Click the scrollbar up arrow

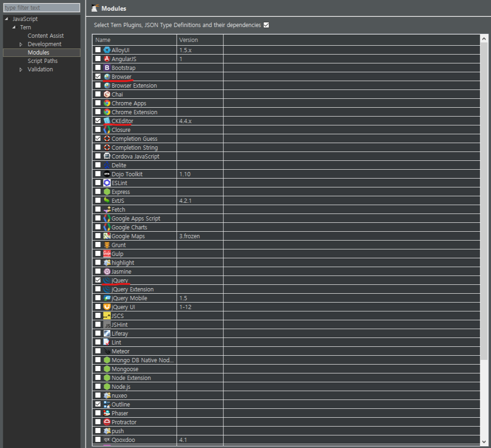click(x=484, y=39)
